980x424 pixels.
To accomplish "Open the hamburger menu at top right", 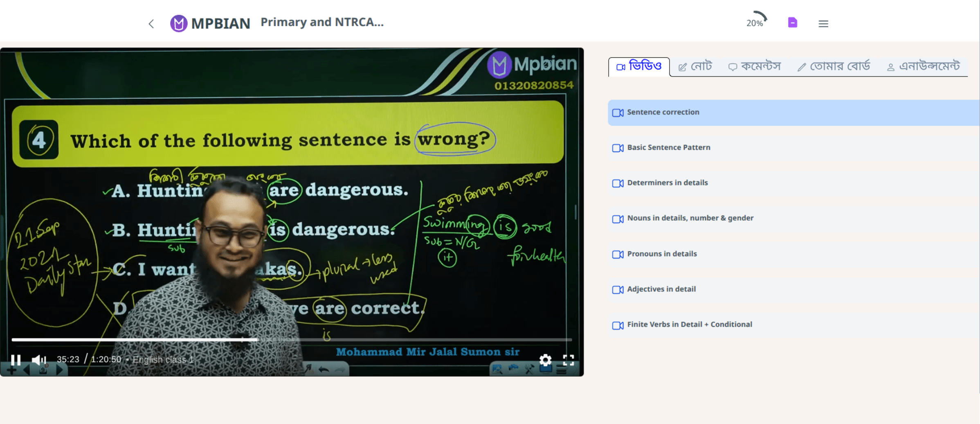I will (x=823, y=23).
